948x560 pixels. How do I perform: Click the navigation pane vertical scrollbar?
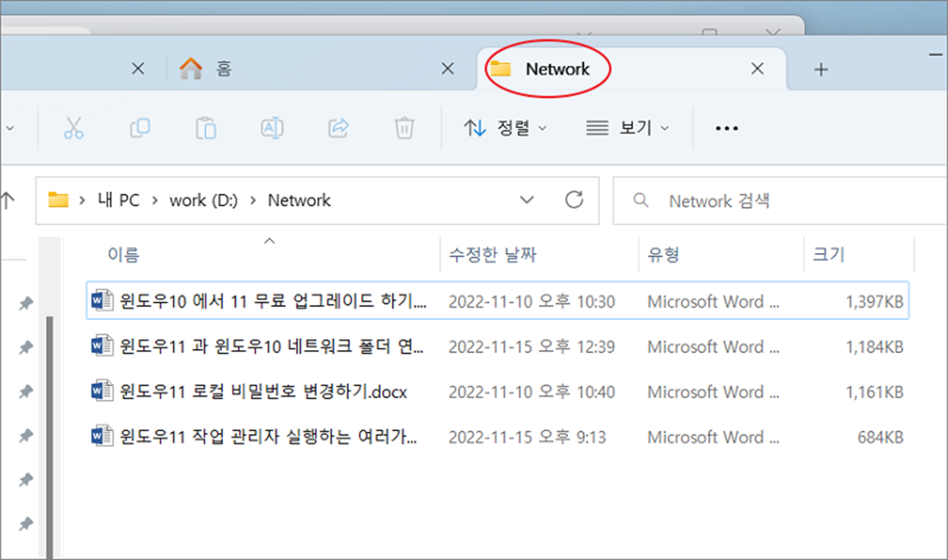click(50, 436)
